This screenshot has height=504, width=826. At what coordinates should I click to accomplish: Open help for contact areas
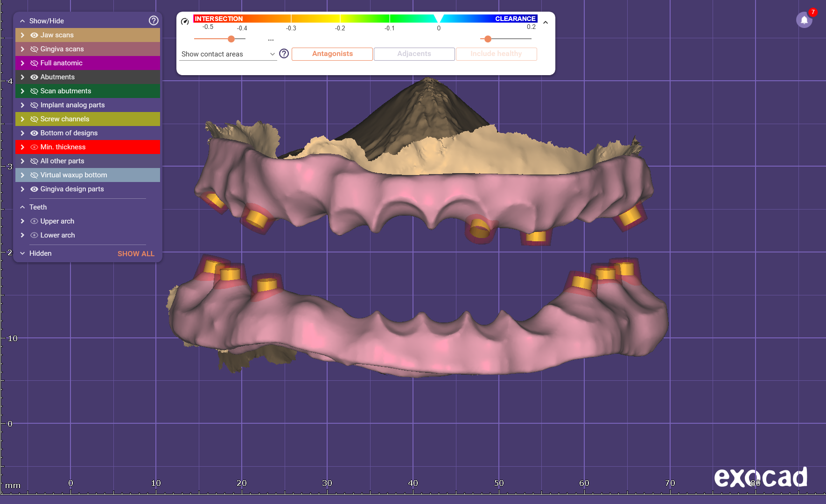pyautogui.click(x=284, y=54)
